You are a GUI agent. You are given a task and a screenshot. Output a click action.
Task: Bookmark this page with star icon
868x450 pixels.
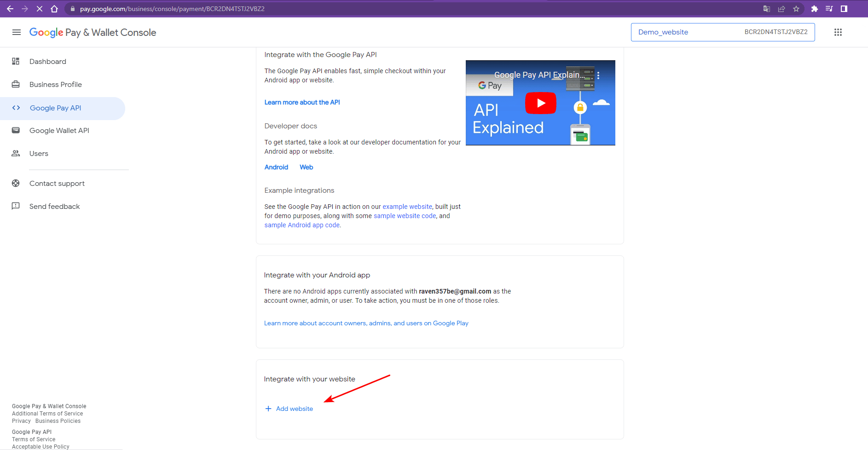[x=796, y=9]
